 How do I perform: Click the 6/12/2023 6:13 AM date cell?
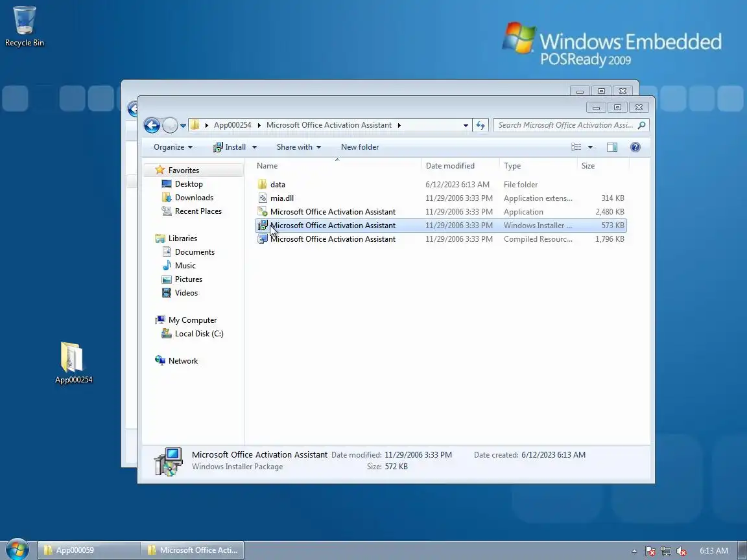pyautogui.click(x=457, y=185)
